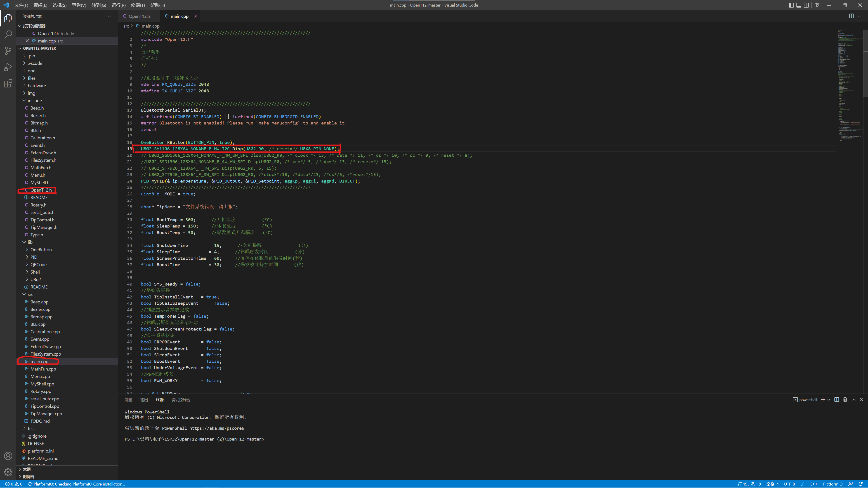Change UTF-8 file encoding

point(790,484)
